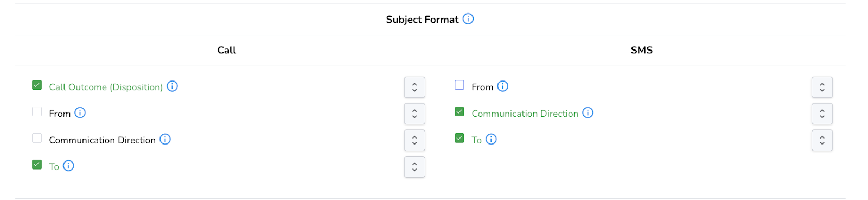Viewport: 868px width, 200px height.
Task: Click the info icon beside Call To
Action: coord(68,166)
